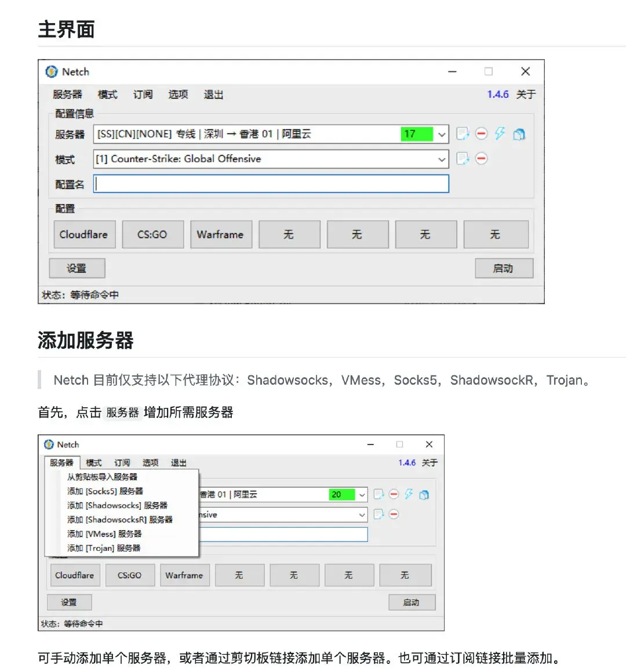The height and width of the screenshot is (672, 626).
Task: Click the CS:GO configuration preset button
Action: 152,234
